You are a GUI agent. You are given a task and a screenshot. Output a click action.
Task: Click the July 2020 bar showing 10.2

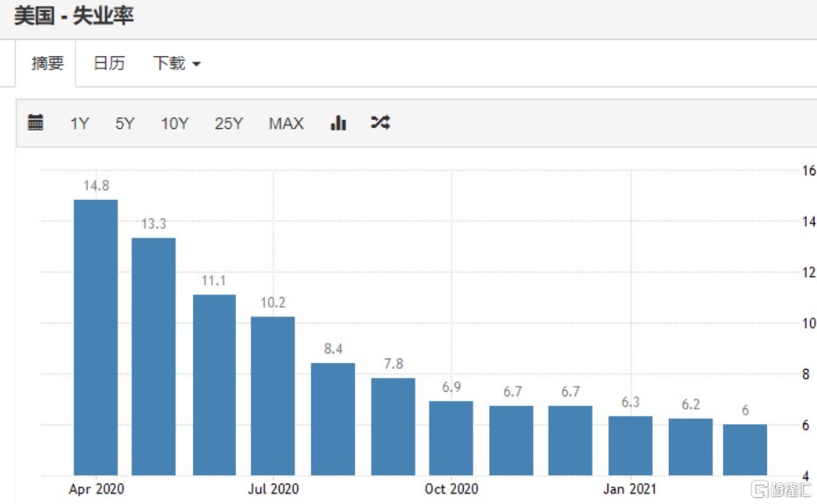pos(273,395)
